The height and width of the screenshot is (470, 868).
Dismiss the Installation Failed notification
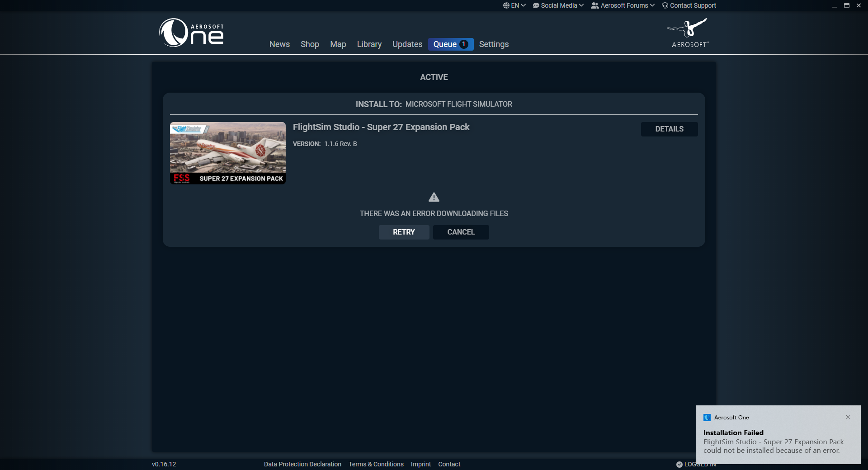coord(849,417)
